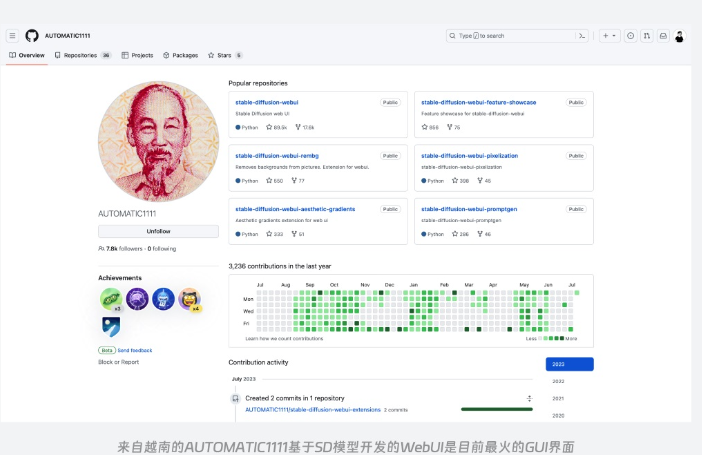The image size is (702, 455).
Task: Open the stable-diffusion-webui-rembg repository
Action: pos(277,155)
